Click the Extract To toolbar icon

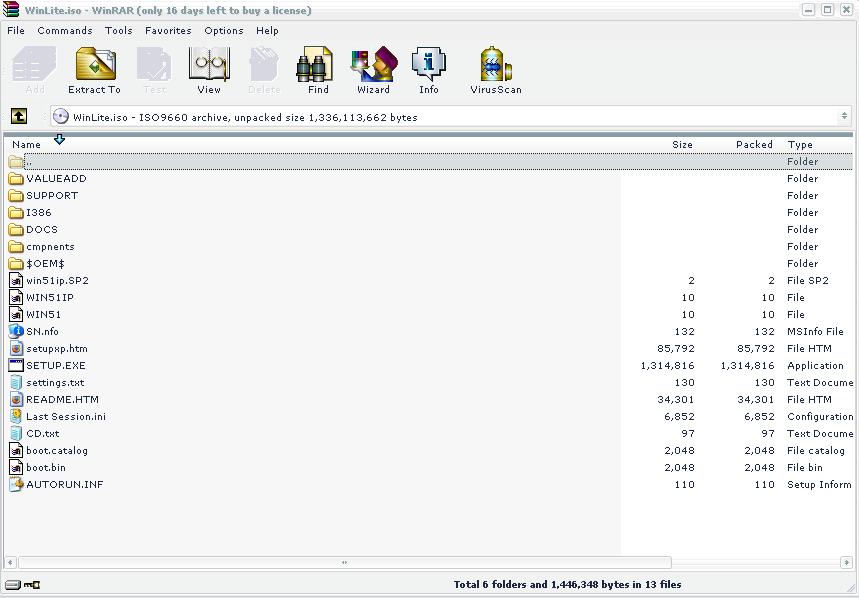click(95, 65)
